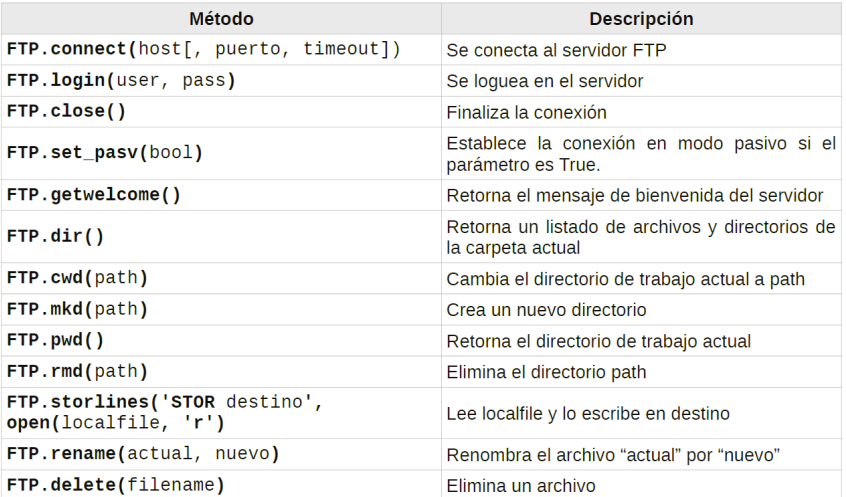Click the FTP.dir() method entry
Image resolution: width=846 pixels, height=497 pixels.
[x=56, y=237]
